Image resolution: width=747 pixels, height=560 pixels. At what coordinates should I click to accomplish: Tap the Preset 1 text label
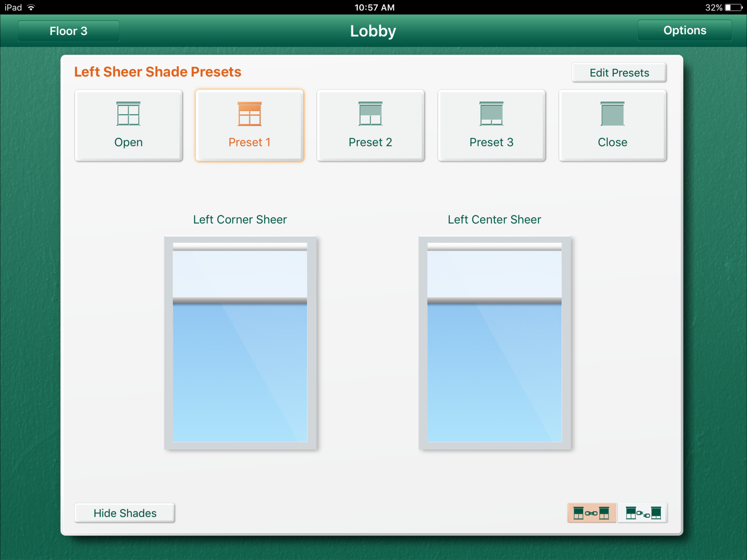250,142
